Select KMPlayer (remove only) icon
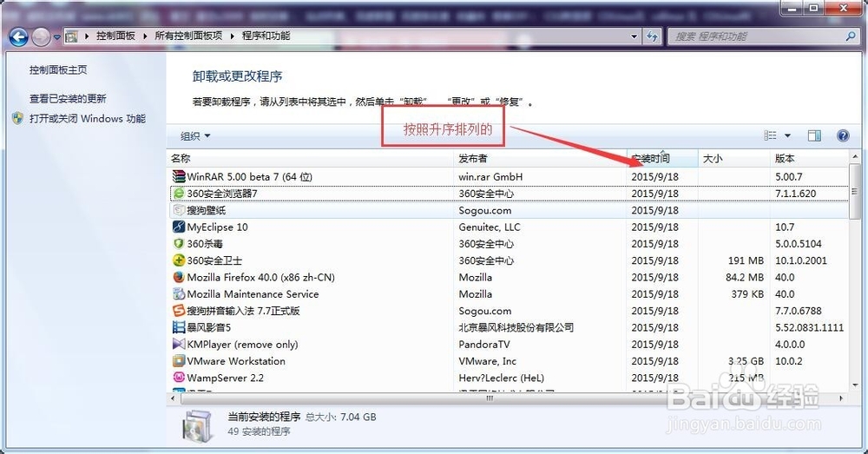 click(x=178, y=344)
